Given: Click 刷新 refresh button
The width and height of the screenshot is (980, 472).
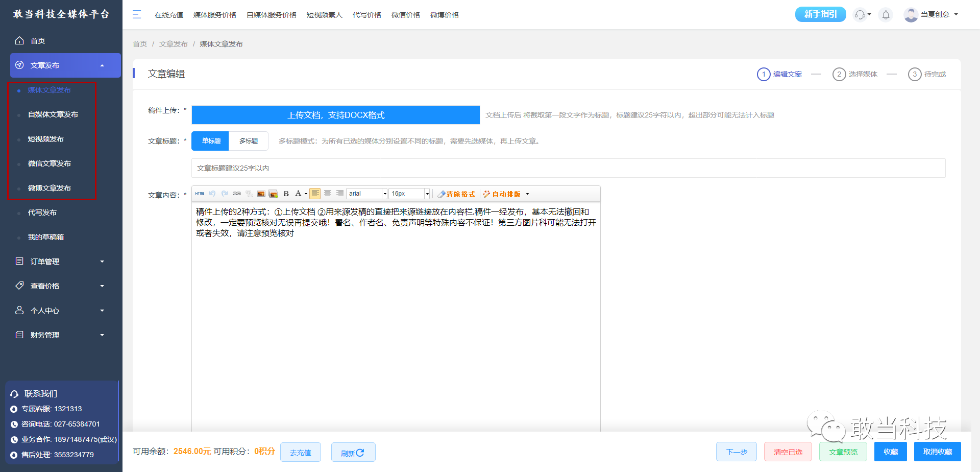Looking at the screenshot, I should 353,452.
